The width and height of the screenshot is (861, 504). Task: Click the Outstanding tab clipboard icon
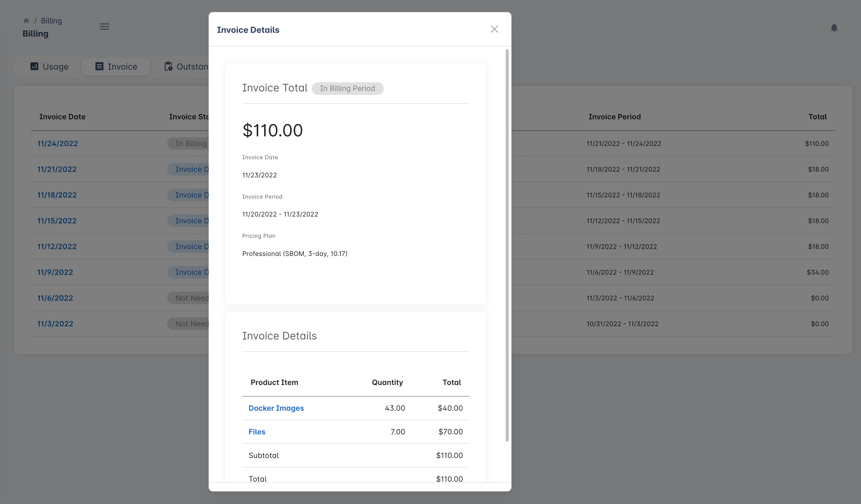point(168,66)
